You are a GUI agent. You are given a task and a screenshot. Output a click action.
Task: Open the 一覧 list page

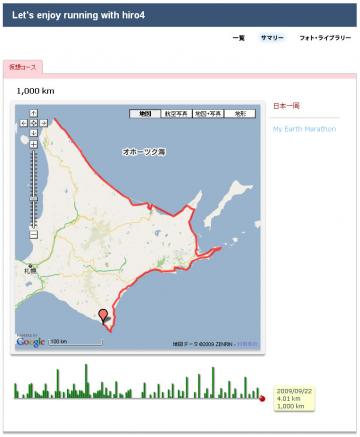(x=239, y=38)
